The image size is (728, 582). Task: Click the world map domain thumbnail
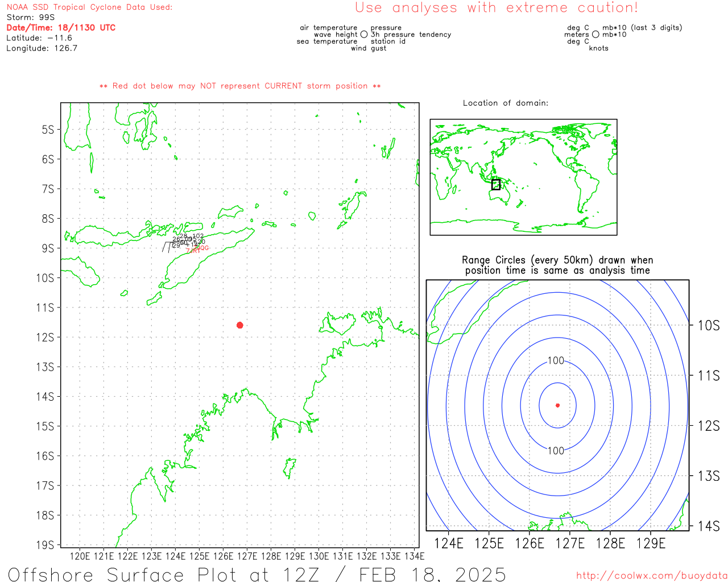[523, 177]
